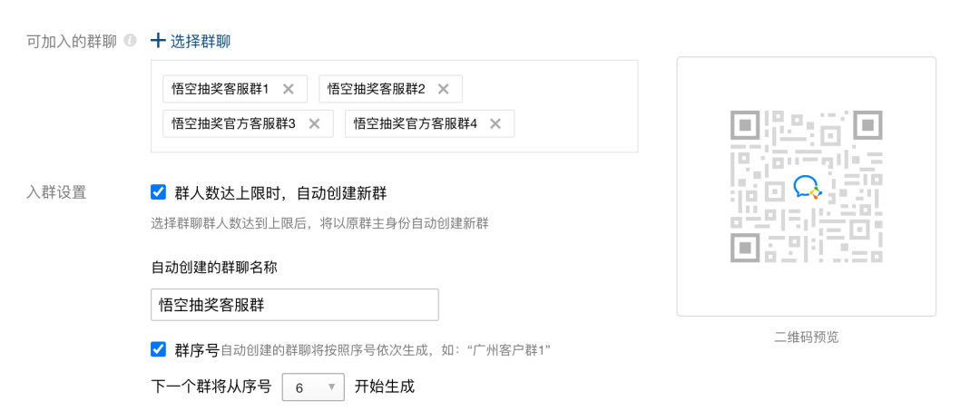Remove the 悟空抽奖客服群2 tag

pos(443,89)
